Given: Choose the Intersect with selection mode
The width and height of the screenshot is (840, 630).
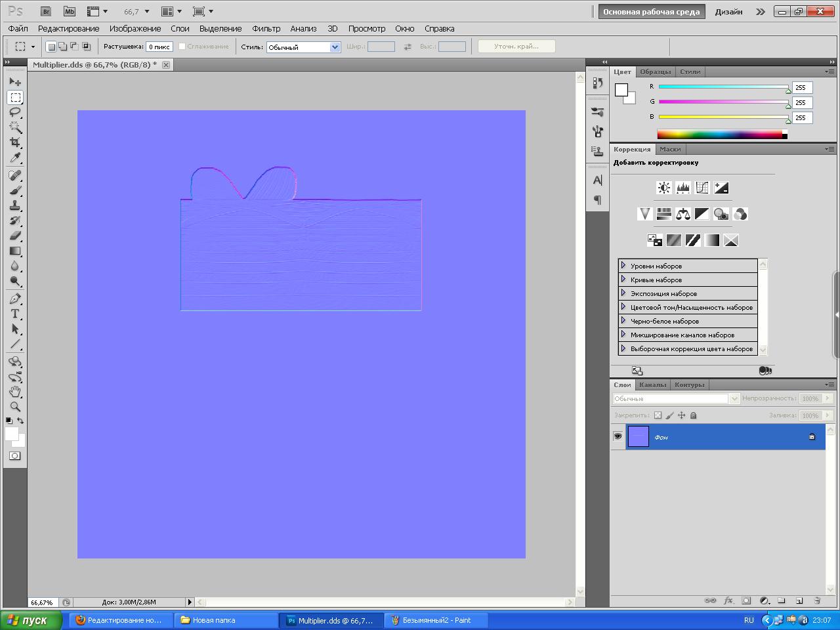Looking at the screenshot, I should (x=86, y=47).
